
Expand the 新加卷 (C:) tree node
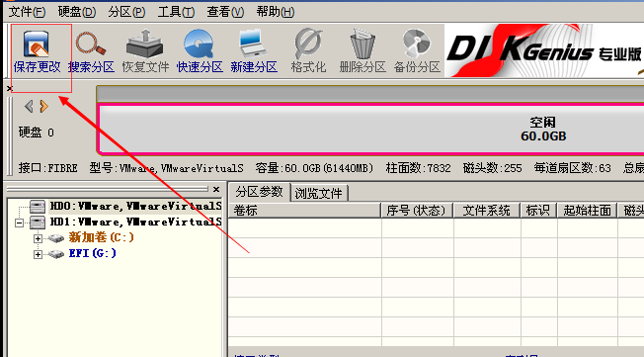tap(38, 238)
